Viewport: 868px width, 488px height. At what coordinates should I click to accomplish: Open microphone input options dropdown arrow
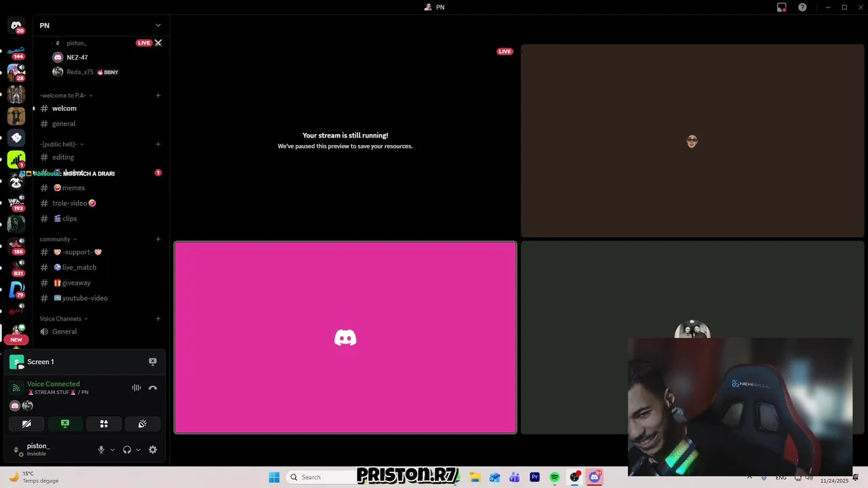pyautogui.click(x=113, y=449)
